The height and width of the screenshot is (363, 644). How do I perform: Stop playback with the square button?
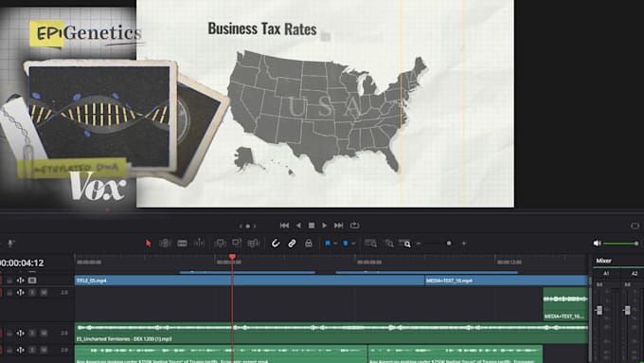tap(312, 226)
